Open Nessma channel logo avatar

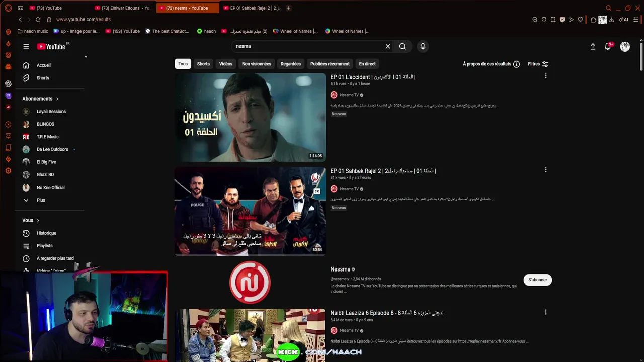point(250,282)
